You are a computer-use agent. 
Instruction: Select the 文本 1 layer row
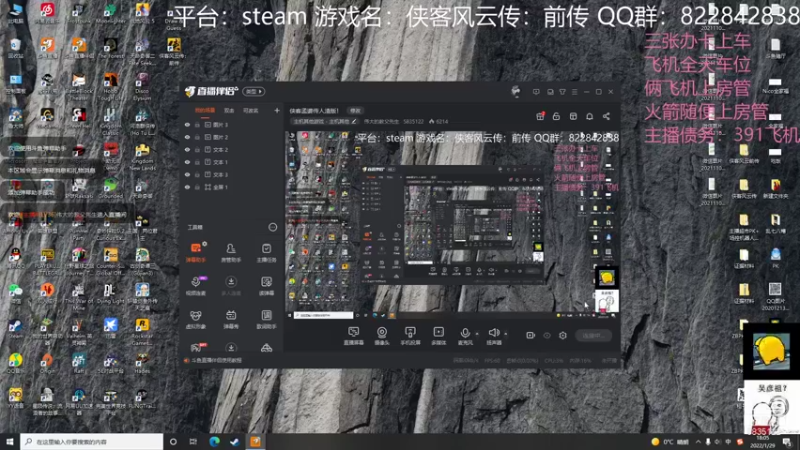232,162
